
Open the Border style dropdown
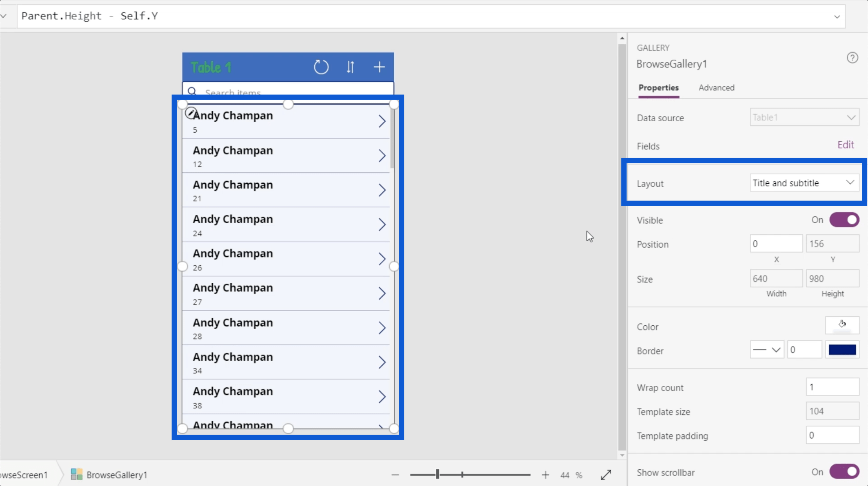767,350
